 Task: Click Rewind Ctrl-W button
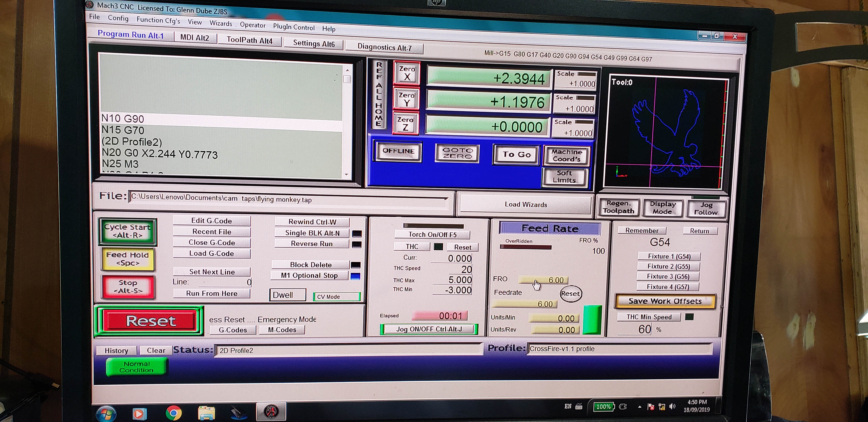point(312,222)
